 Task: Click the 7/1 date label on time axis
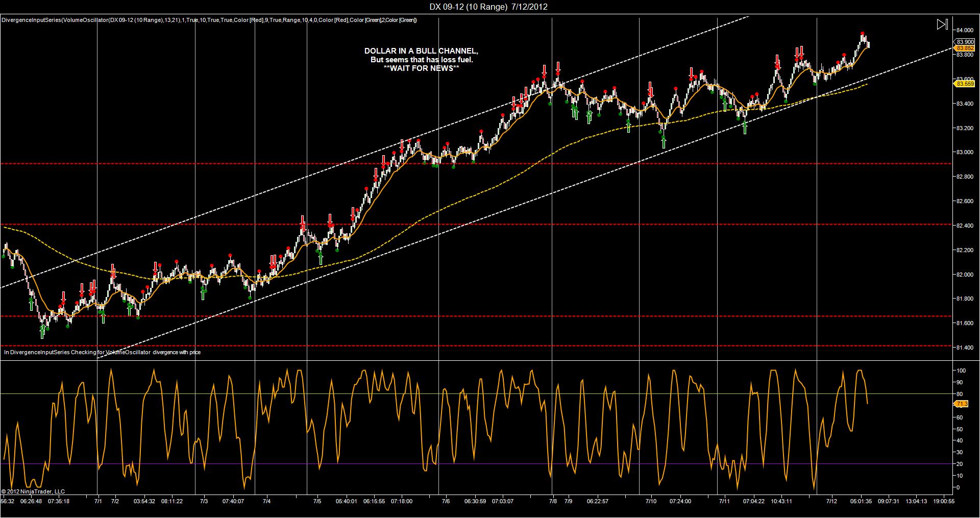tap(99, 501)
